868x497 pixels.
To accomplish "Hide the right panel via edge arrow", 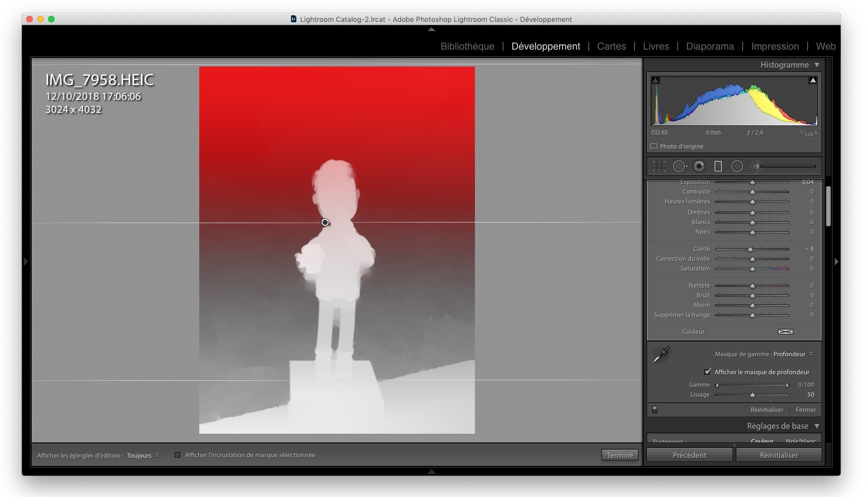I will pyautogui.click(x=836, y=262).
